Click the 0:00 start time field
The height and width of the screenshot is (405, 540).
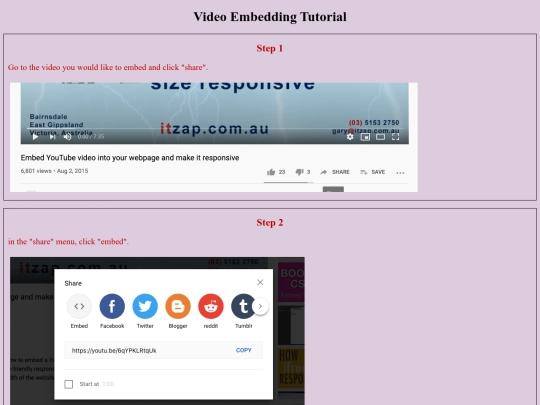coord(108,384)
